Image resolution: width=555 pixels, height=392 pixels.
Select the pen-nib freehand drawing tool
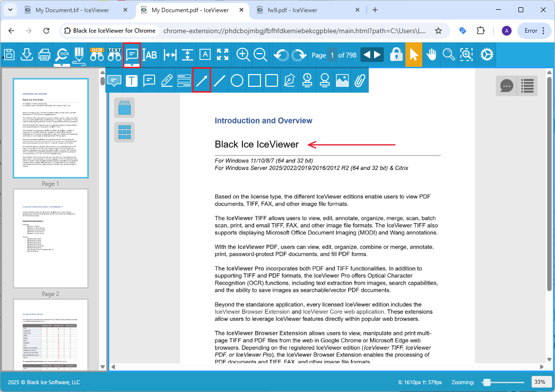(290, 80)
